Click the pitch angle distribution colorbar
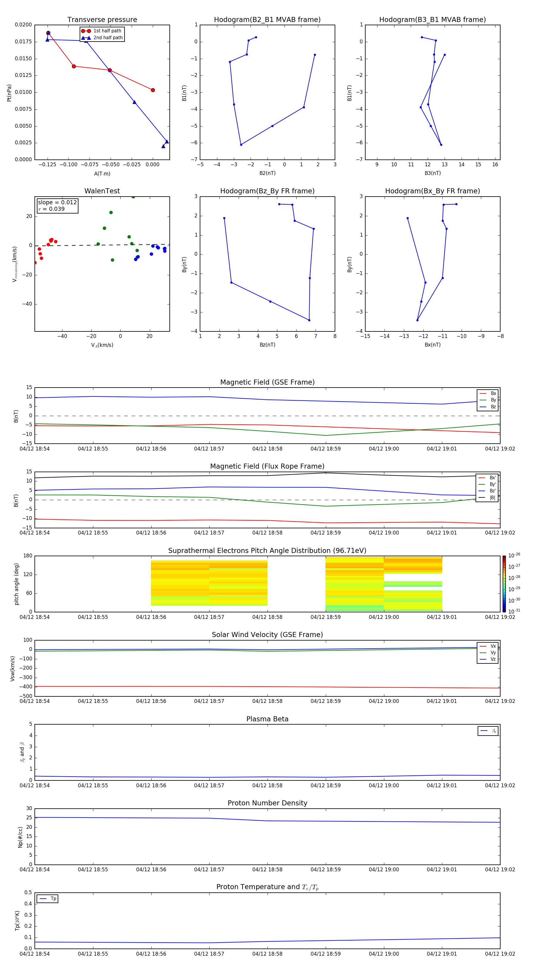This screenshot has height=980, width=535. click(504, 584)
